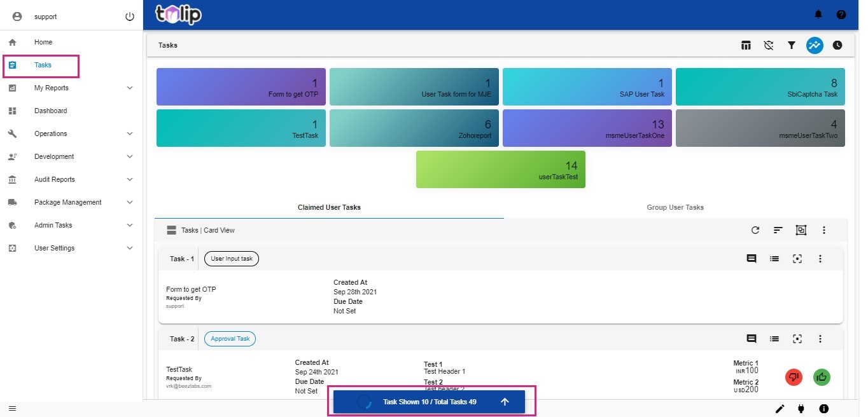Click the Form to get OTP tile
Image resolution: width=868 pixels, height=417 pixels.
tap(241, 86)
